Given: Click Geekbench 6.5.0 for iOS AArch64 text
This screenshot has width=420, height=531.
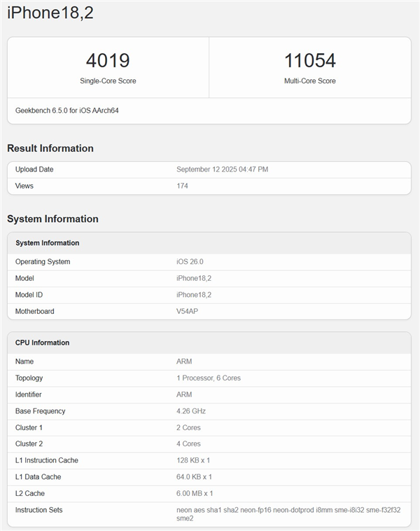Looking at the screenshot, I should pyautogui.click(x=67, y=111).
